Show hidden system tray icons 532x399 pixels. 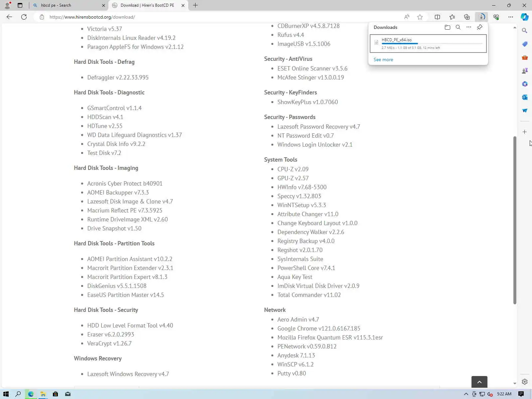coord(466,394)
